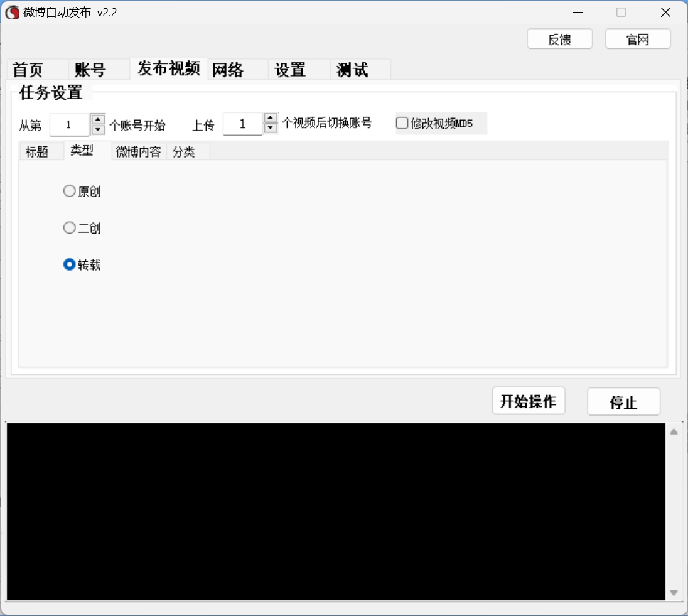688x616 pixels.
Task: Click the 停止 button
Action: click(623, 402)
